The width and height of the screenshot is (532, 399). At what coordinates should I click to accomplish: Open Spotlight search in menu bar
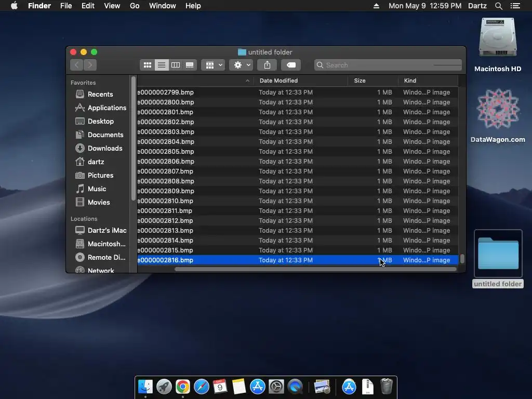[x=498, y=6]
